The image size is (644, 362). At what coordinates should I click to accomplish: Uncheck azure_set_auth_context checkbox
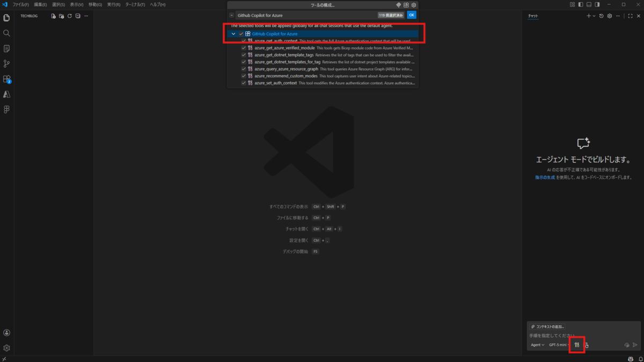coord(244,83)
